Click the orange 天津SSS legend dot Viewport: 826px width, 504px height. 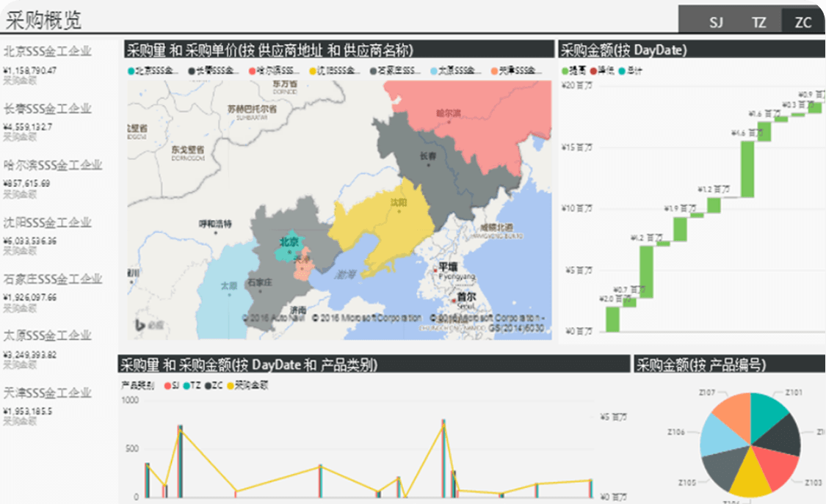(494, 71)
